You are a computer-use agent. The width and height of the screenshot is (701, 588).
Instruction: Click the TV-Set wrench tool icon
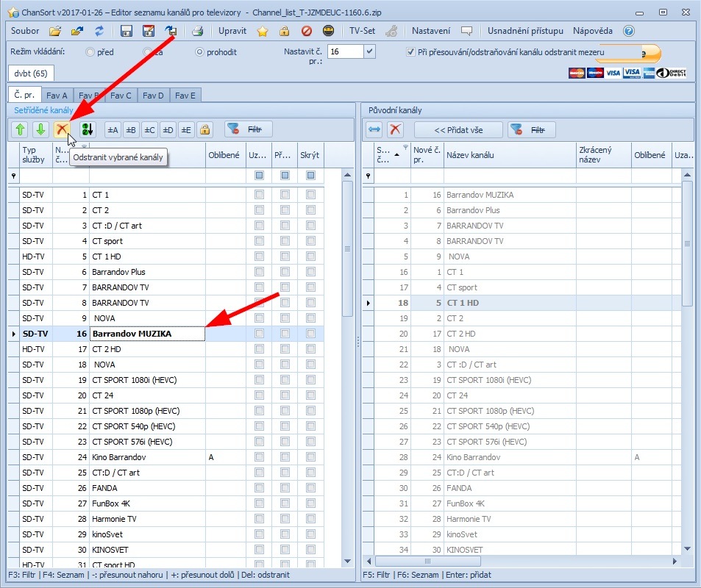391,31
